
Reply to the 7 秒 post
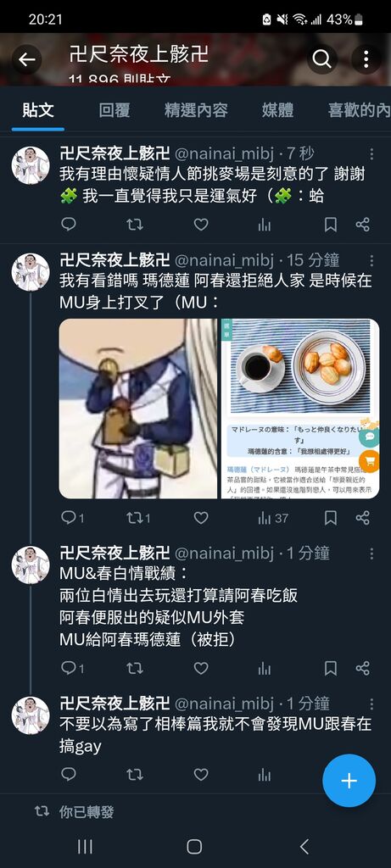68,224
